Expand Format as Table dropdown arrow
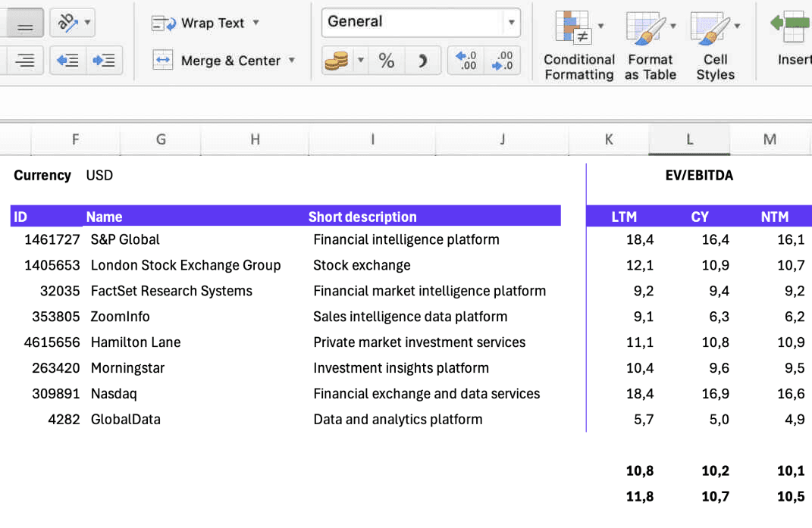The height and width of the screenshot is (528, 812). point(673,25)
